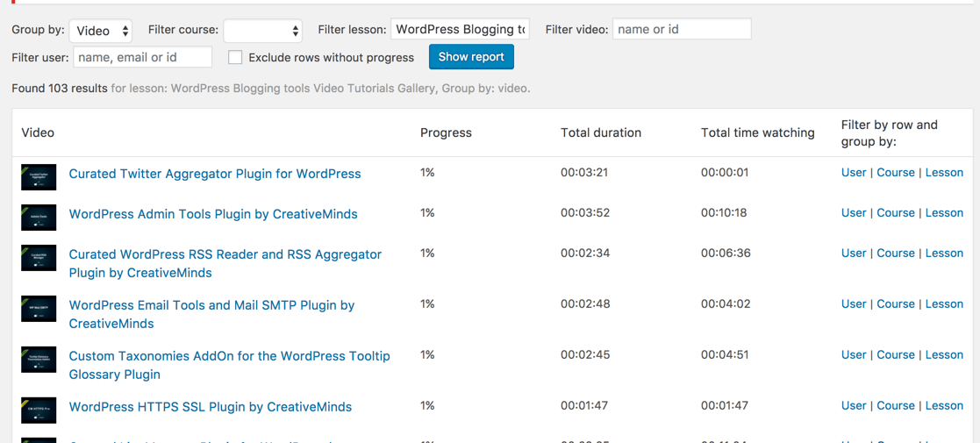Focus the Filter lesson input field
980x443 pixels.
click(460, 30)
